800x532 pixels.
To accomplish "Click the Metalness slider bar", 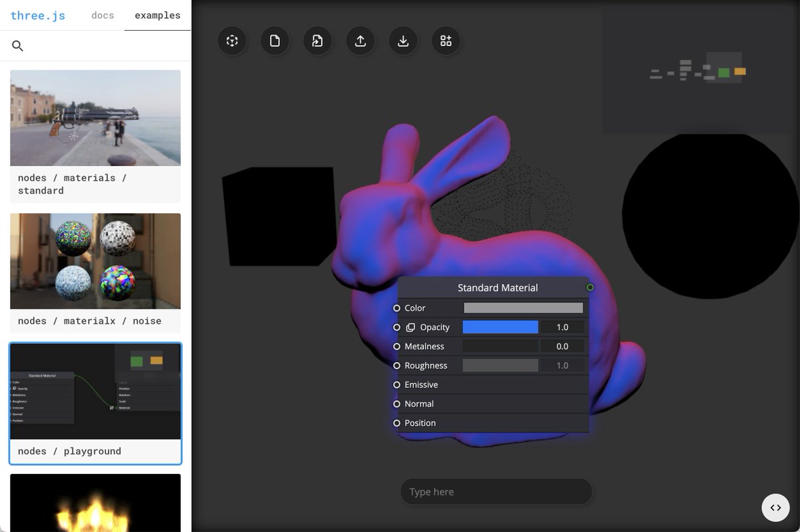I will tap(500, 347).
